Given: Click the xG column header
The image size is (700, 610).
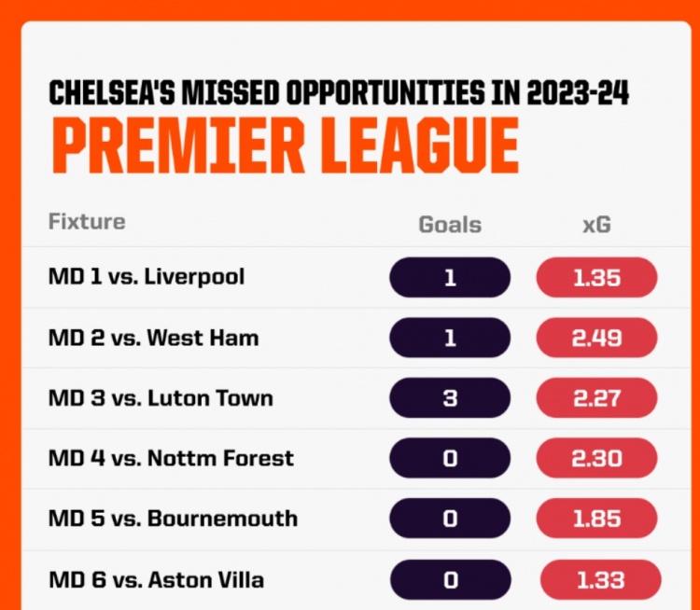Looking at the screenshot, I should (597, 225).
